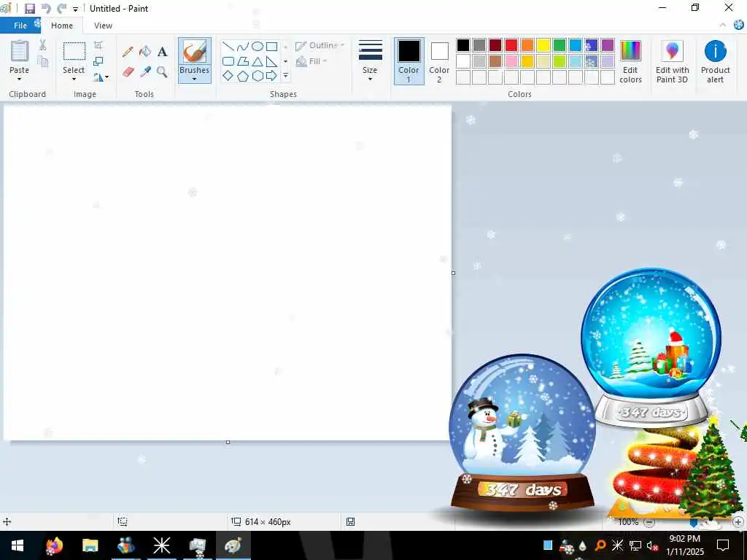Open the Select dropdown arrow
747x560 pixels.
click(x=74, y=79)
